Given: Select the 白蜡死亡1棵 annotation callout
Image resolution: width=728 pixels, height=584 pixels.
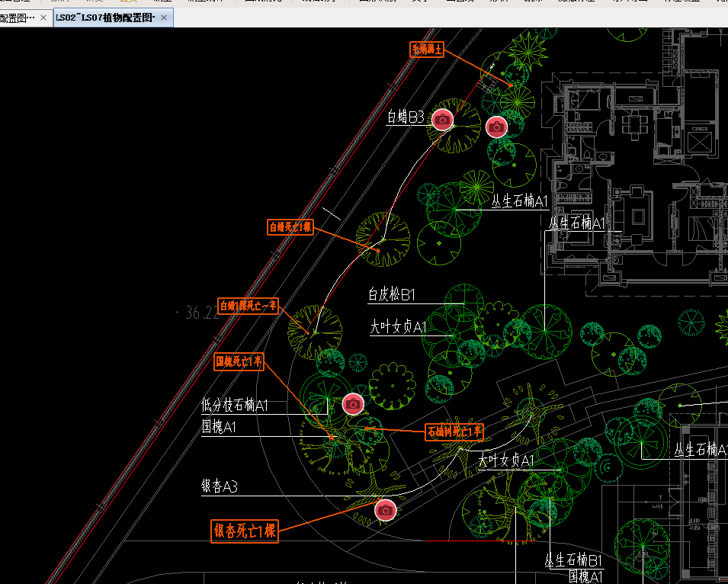Looking at the screenshot, I should pos(290,226).
